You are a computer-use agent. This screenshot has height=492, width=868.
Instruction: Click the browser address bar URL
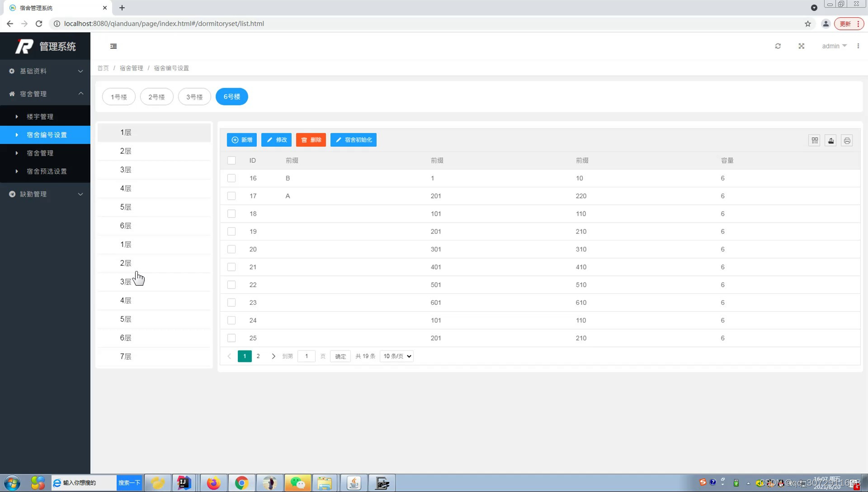(x=164, y=24)
